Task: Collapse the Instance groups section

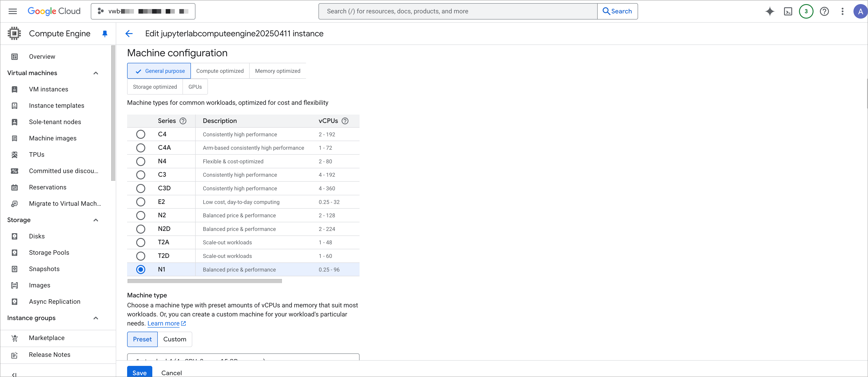Action: [x=96, y=318]
